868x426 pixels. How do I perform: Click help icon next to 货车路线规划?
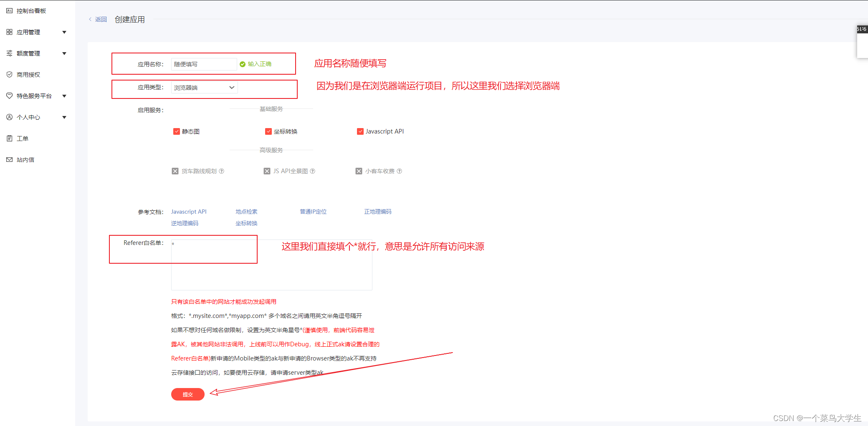pyautogui.click(x=222, y=171)
